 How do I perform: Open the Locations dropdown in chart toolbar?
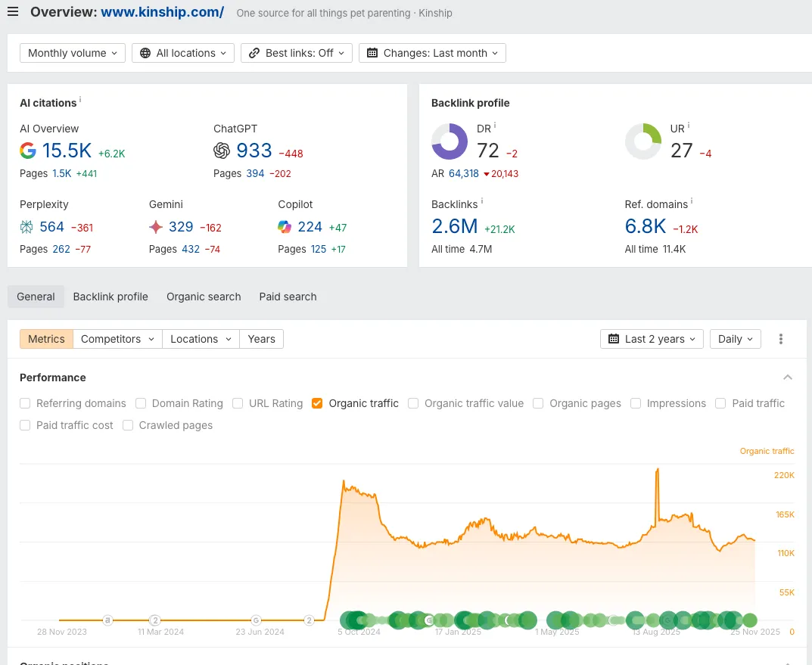tap(201, 339)
